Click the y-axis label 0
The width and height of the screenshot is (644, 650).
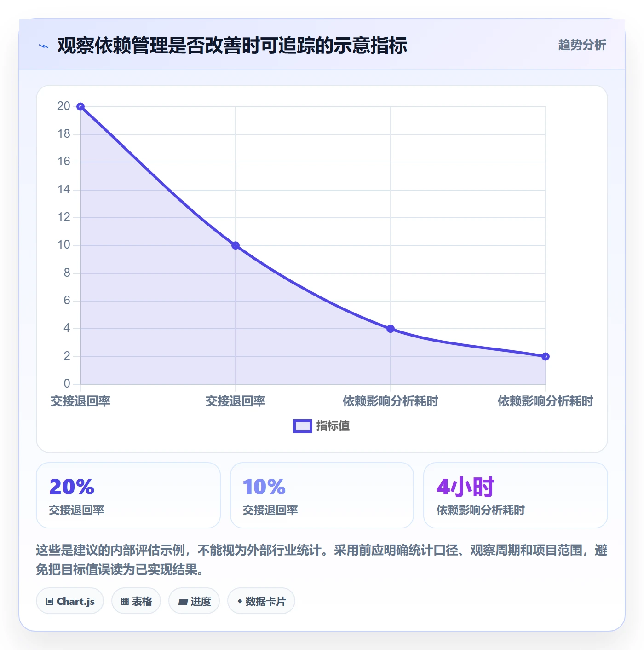[67, 383]
